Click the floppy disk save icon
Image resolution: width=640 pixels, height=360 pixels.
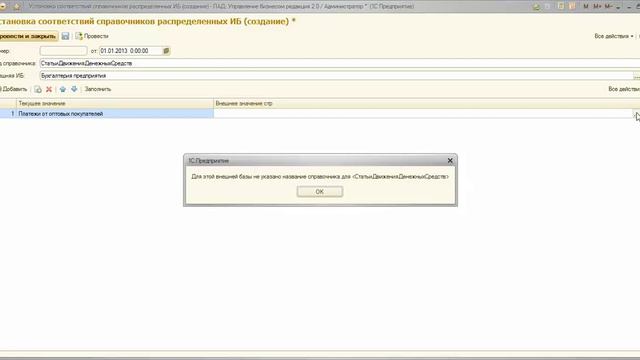coord(65,36)
